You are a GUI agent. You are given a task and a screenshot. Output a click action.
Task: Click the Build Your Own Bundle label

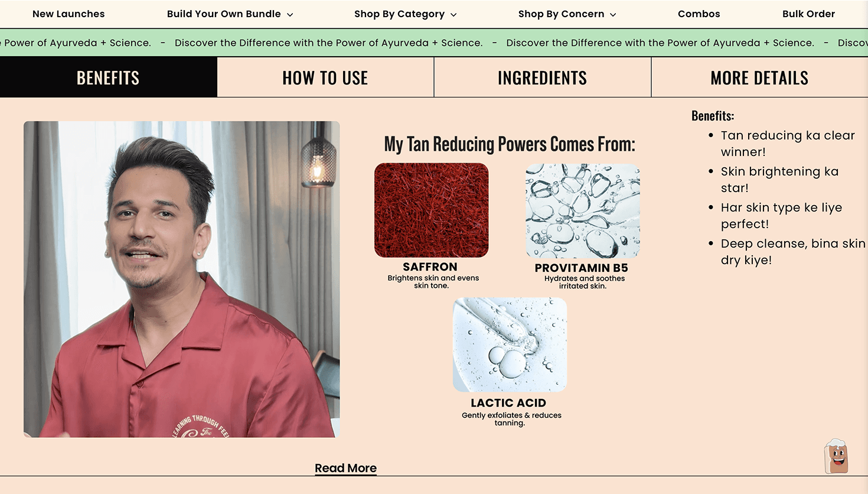(224, 14)
